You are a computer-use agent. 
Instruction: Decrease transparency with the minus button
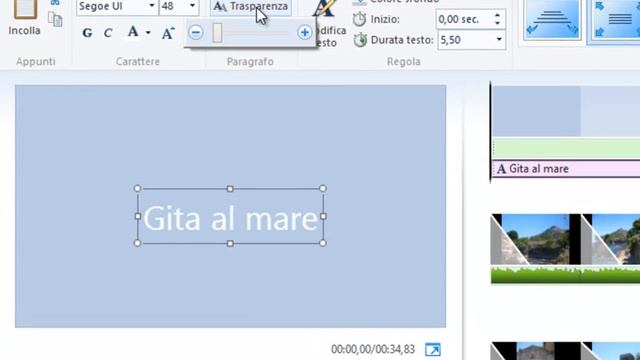point(196,32)
